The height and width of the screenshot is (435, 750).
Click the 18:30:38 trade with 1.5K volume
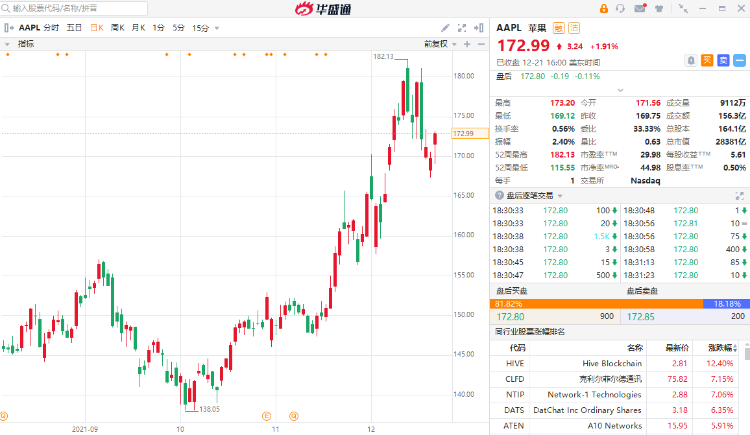pyautogui.click(x=554, y=236)
